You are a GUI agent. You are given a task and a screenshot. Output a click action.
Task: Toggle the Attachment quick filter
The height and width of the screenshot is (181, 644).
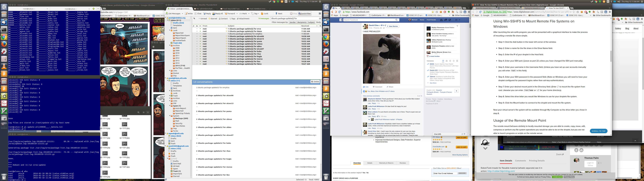243,18
